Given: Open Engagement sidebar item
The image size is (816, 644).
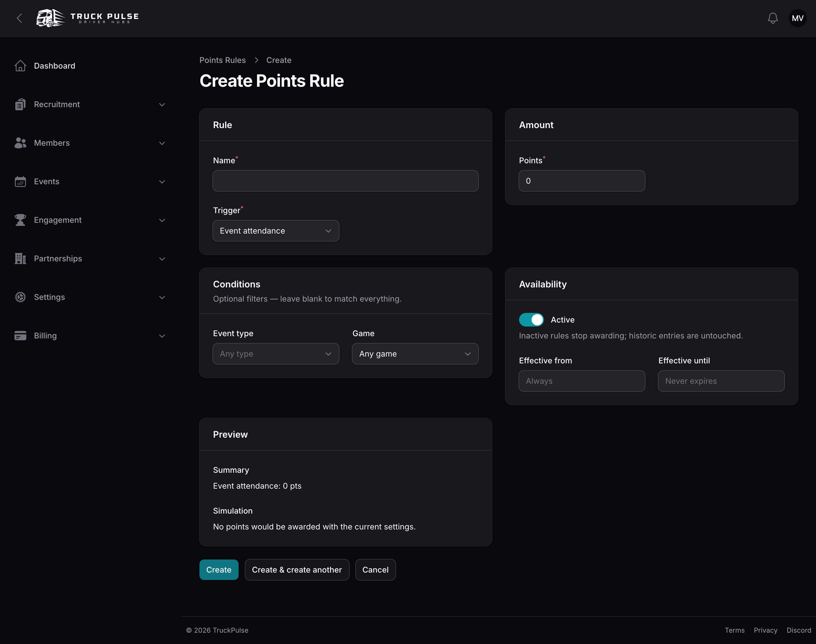Looking at the screenshot, I should 90,220.
